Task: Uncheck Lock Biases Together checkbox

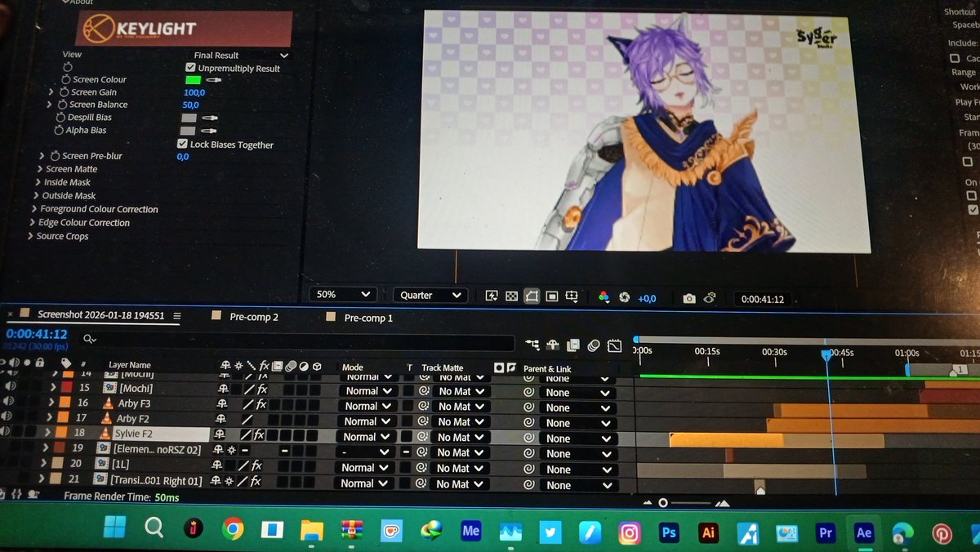Action: tap(182, 144)
